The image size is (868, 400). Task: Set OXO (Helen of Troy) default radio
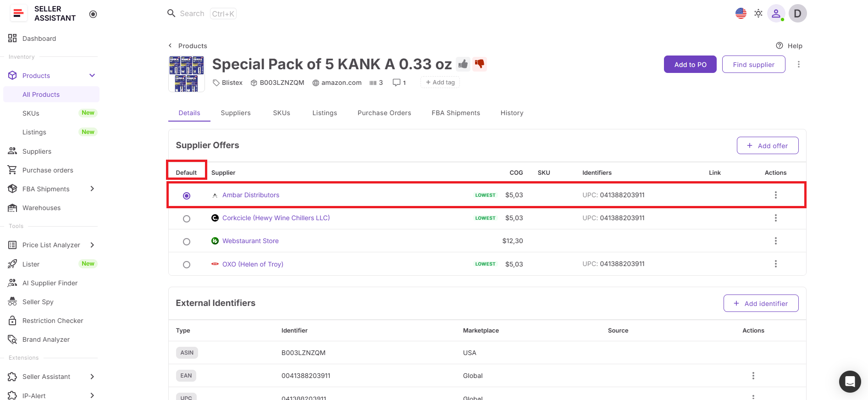point(187,265)
